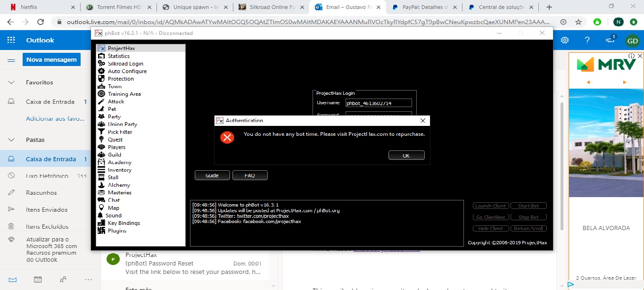Open the Protection shield icon entry
Screen dimensions: 644x290
pos(101,79)
